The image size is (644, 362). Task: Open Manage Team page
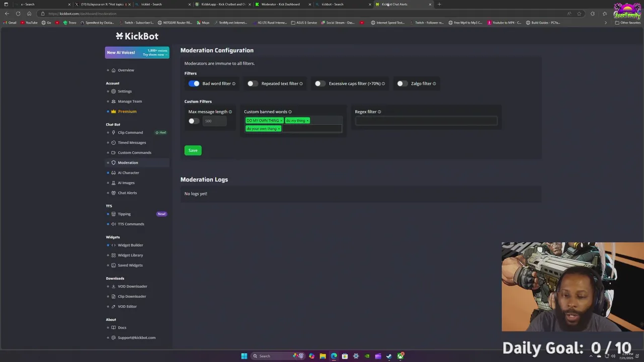130,102
